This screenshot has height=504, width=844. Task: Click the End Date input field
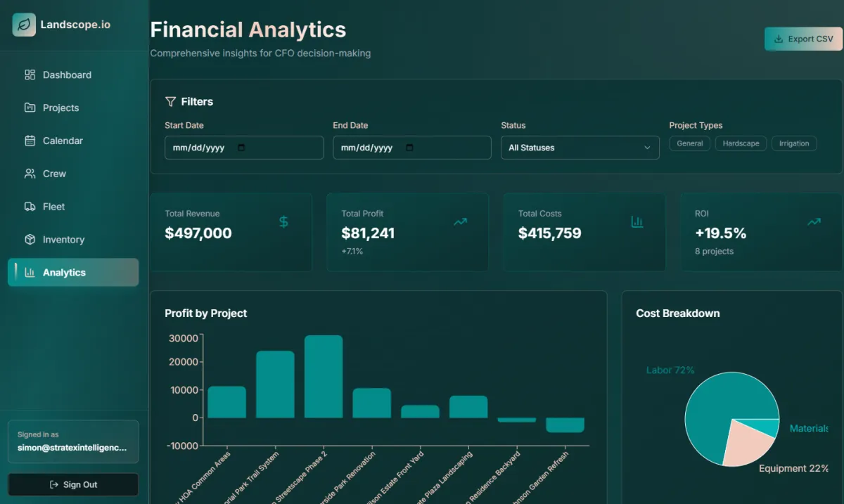412,148
